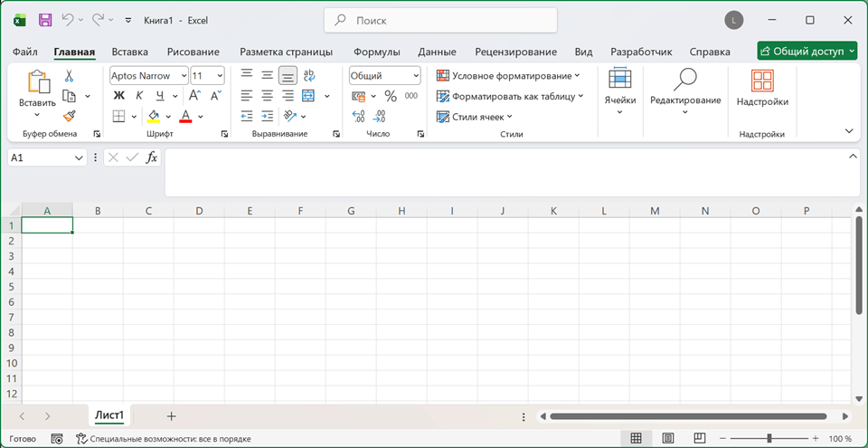Screen dimensions: 868x448
Task: Expand the Условное форматирование dropdown
Action: click(508, 75)
